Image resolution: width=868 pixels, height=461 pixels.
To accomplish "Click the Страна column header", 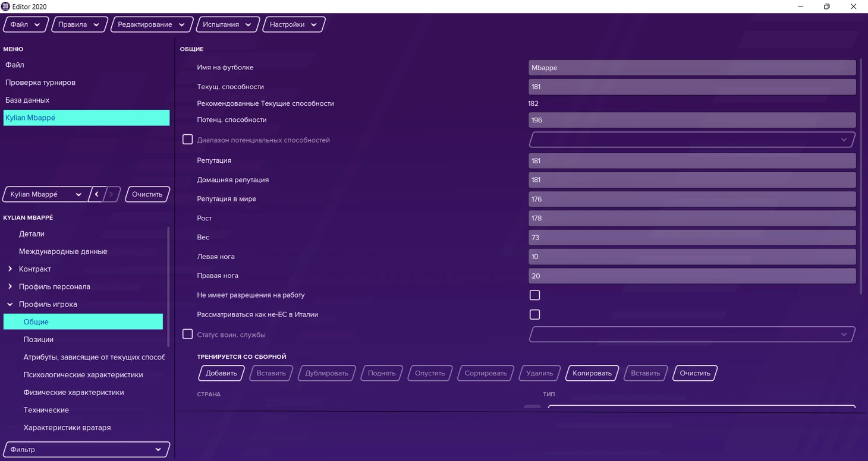I will [209, 394].
